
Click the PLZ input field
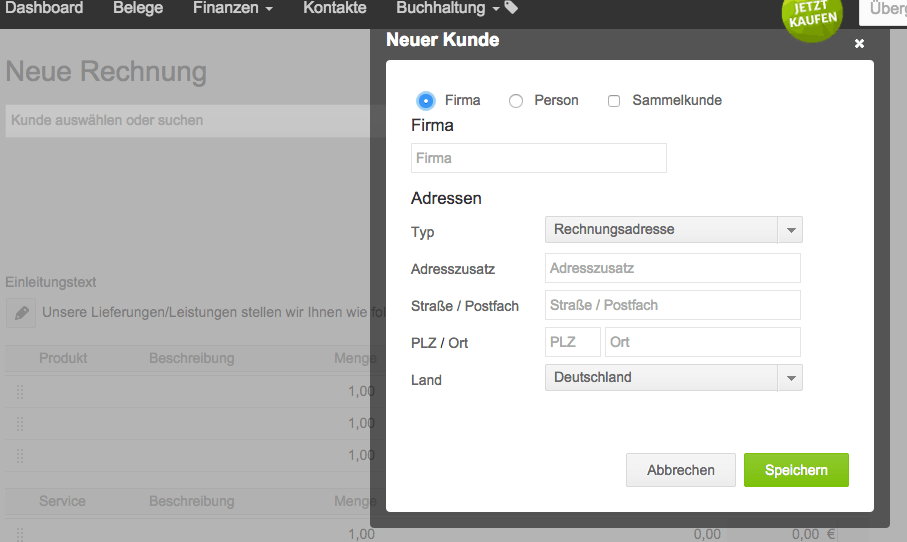tap(572, 342)
